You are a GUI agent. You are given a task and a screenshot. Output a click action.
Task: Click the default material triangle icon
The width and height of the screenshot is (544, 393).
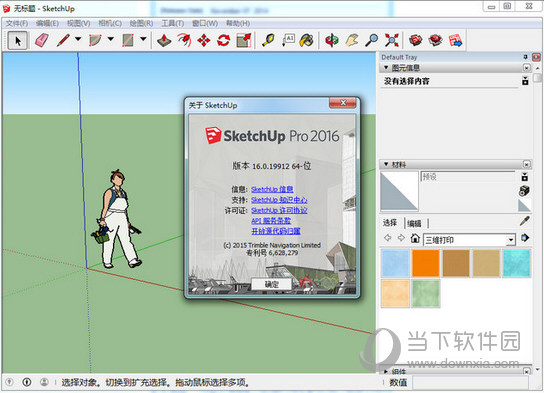(x=524, y=205)
